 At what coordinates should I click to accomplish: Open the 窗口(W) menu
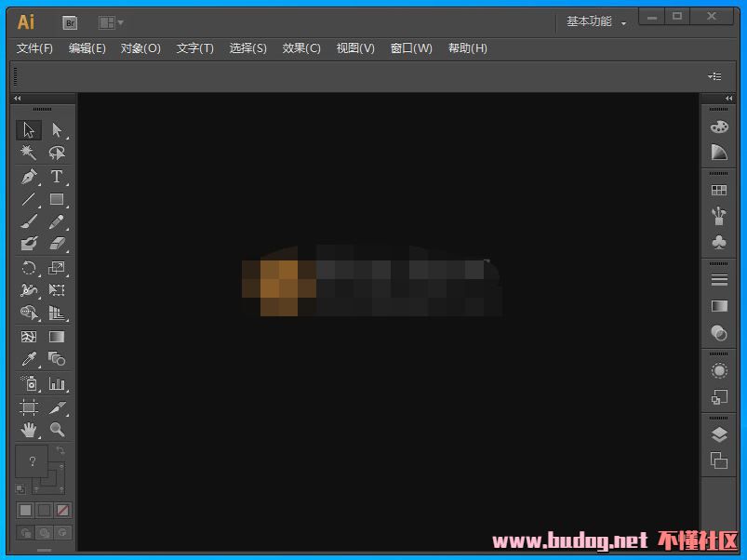(411, 48)
